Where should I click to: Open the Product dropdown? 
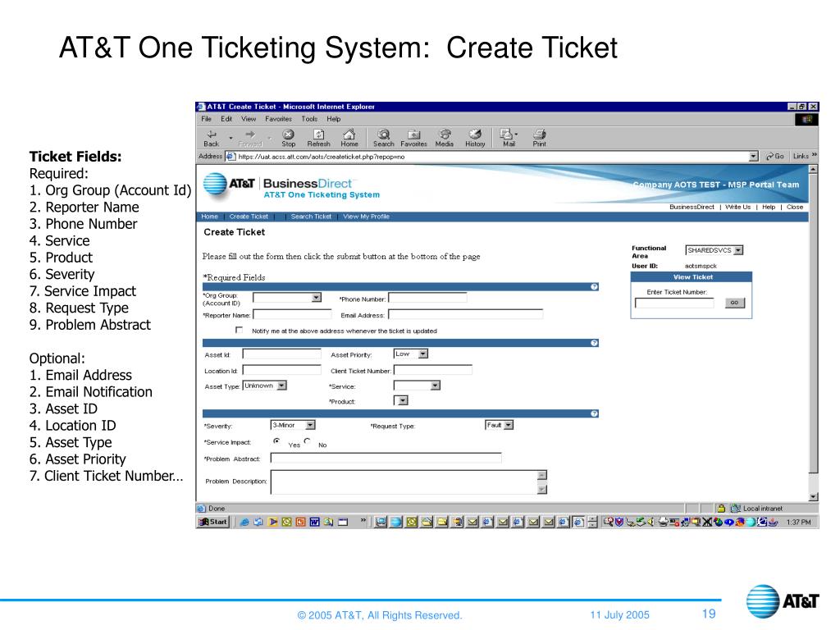(401, 400)
